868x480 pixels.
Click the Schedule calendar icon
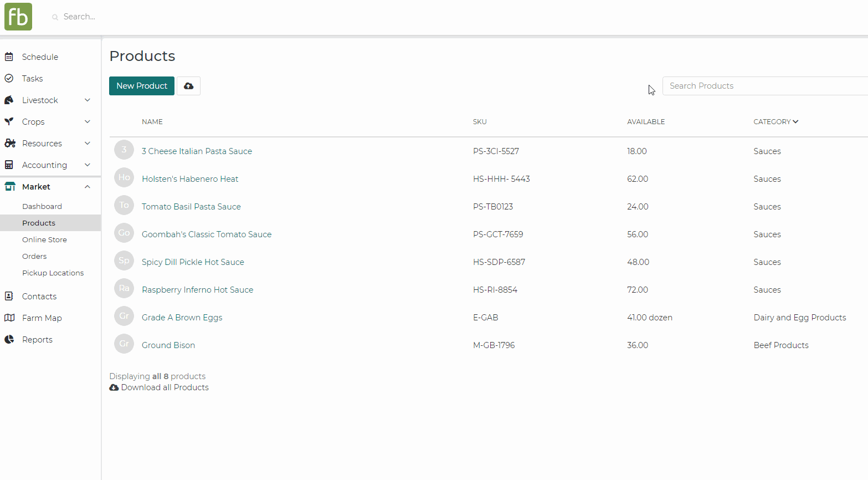coord(9,57)
